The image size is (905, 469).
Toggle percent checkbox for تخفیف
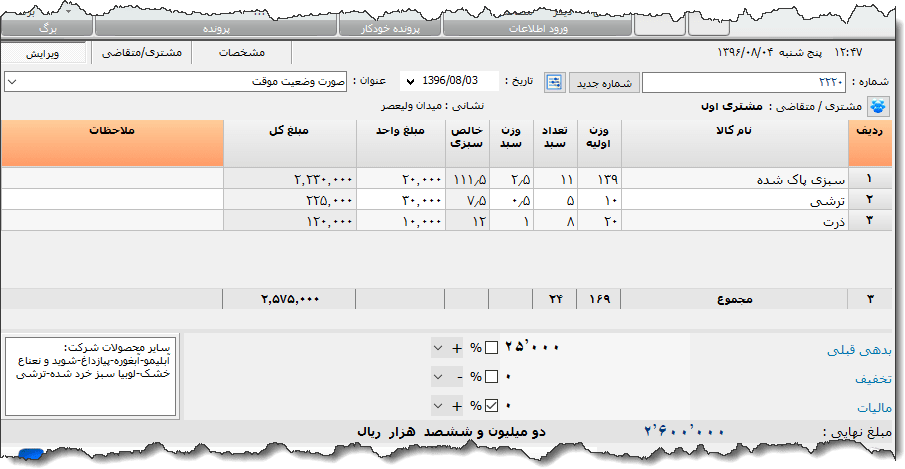click(491, 377)
